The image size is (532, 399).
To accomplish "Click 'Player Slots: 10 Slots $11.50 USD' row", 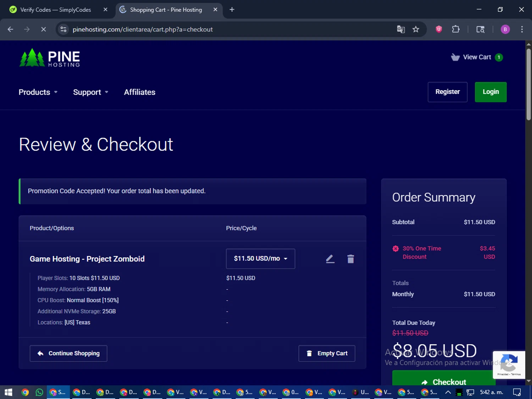I will (79, 278).
